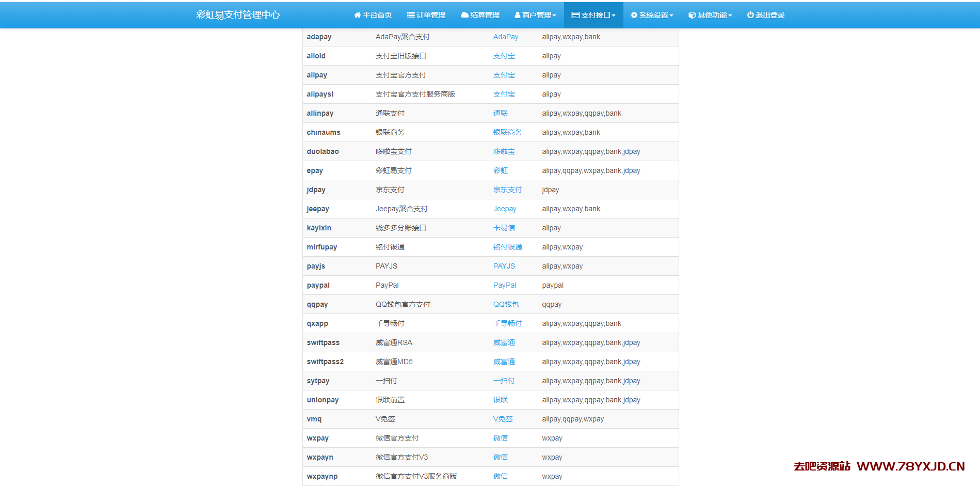Select the adapay plugin name cell

coord(319,37)
